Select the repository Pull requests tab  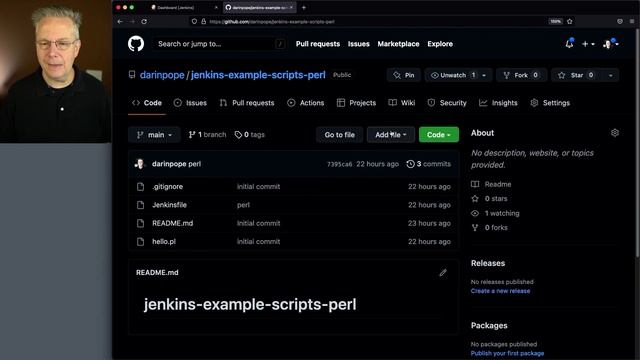coord(247,103)
